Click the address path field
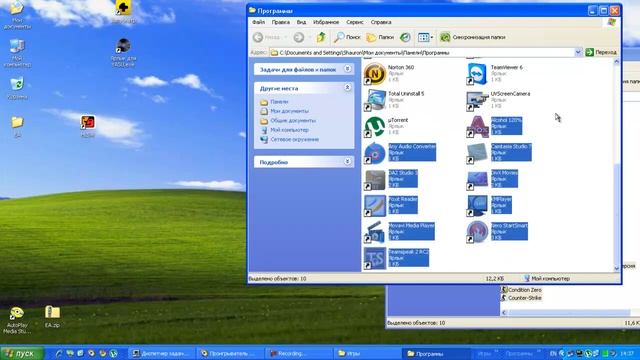640x360 pixels. tap(422, 52)
